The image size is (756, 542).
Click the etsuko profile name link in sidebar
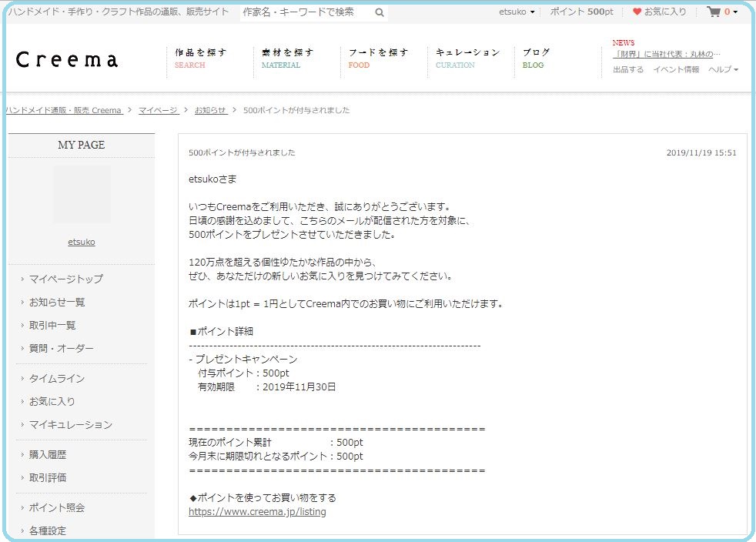pos(82,242)
